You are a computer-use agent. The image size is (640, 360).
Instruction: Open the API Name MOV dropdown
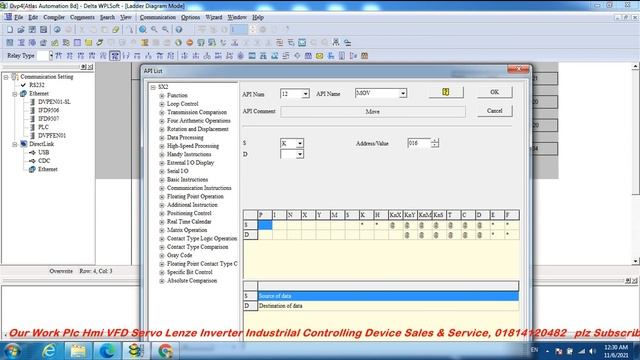pyautogui.click(x=403, y=93)
